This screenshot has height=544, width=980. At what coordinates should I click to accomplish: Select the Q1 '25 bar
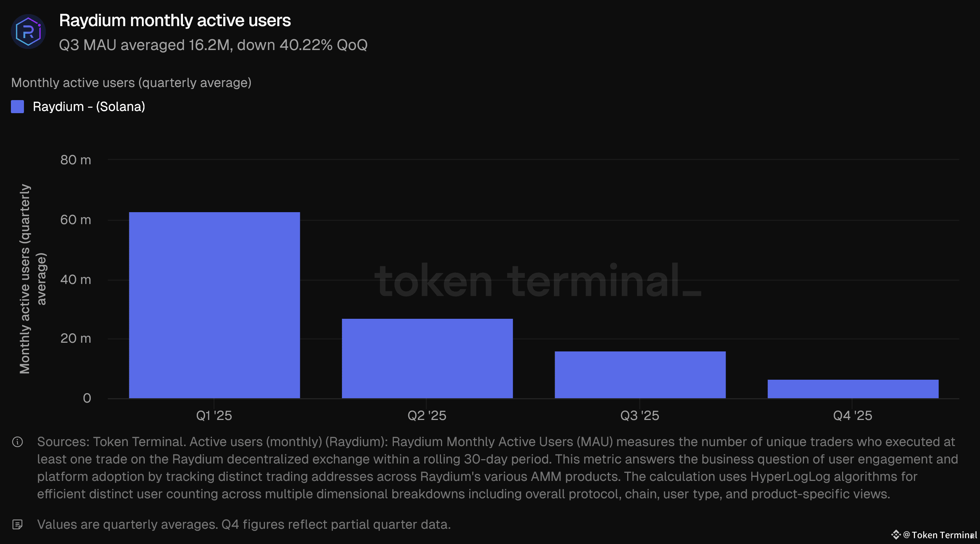click(214, 305)
